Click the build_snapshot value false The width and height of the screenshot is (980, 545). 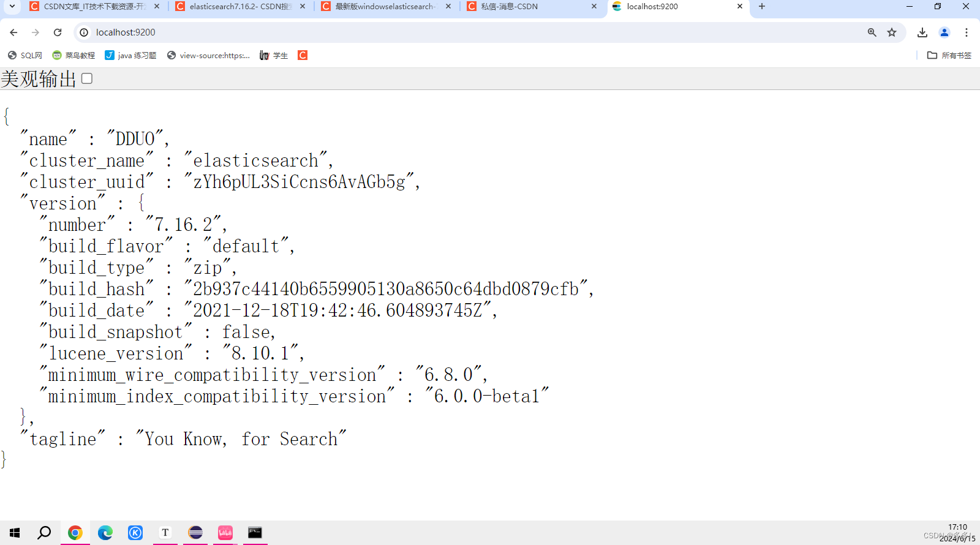click(x=246, y=332)
